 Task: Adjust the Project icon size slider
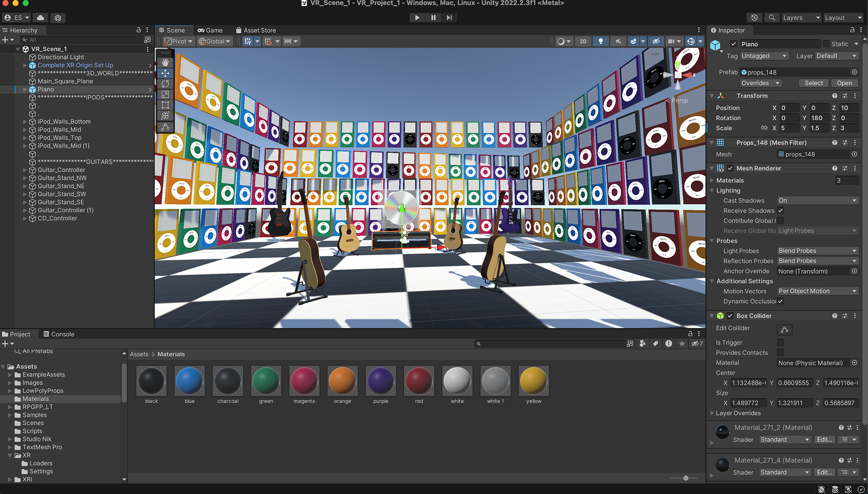[685, 478]
